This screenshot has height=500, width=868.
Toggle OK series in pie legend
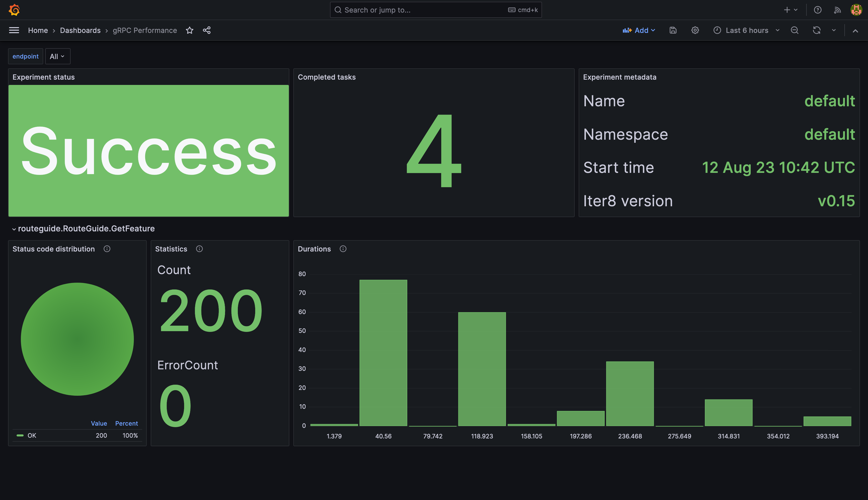click(32, 435)
